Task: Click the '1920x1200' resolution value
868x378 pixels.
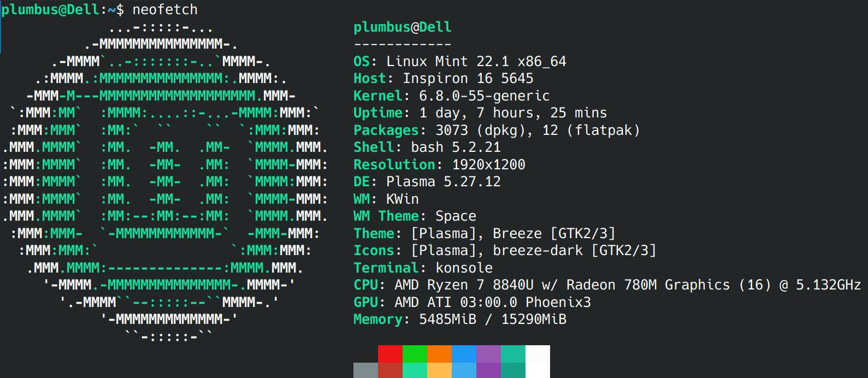Action: 489,164
